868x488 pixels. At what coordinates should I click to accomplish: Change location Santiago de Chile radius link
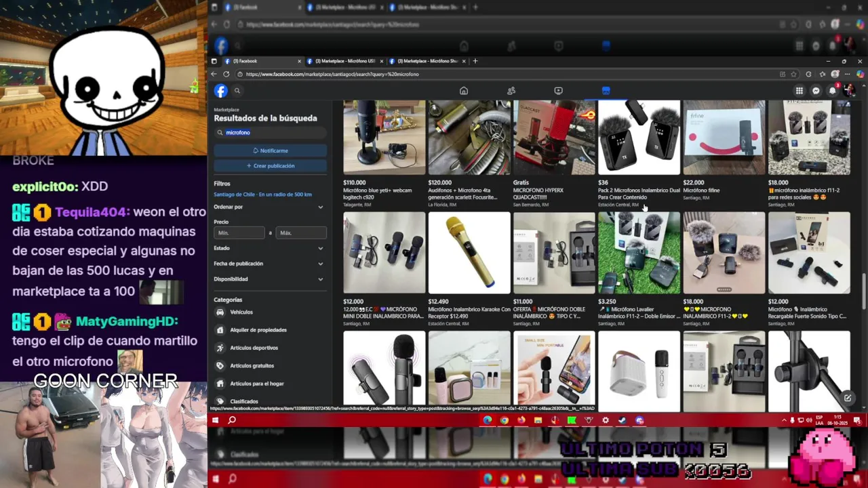(x=262, y=195)
